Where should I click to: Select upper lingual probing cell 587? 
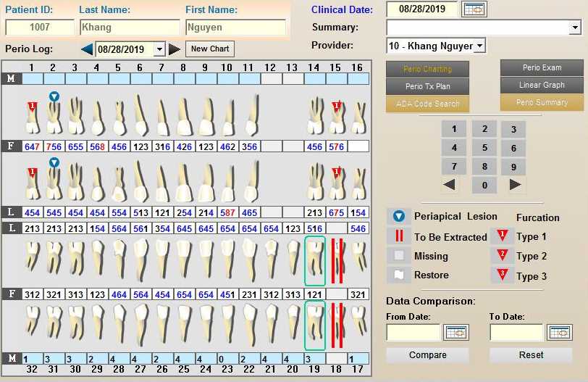[227, 213]
